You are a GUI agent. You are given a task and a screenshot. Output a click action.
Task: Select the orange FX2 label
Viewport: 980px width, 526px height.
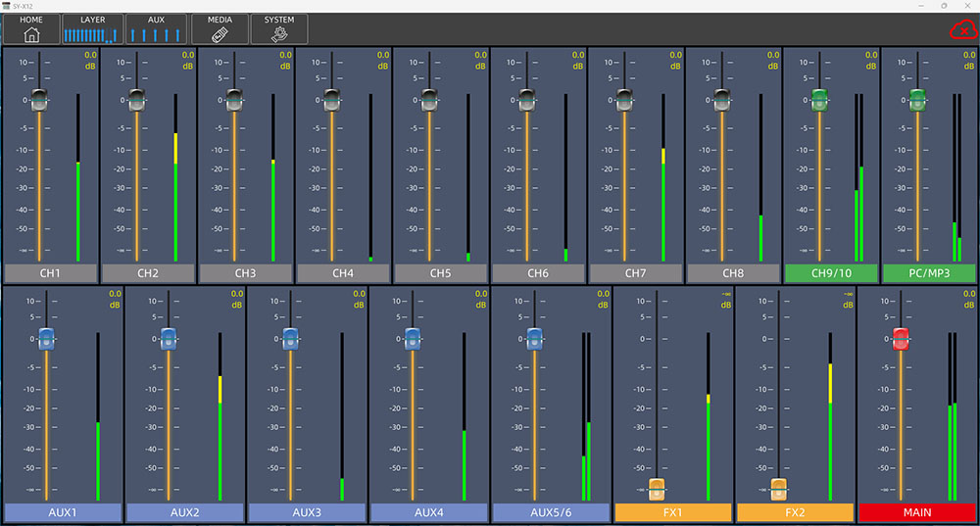(795, 512)
